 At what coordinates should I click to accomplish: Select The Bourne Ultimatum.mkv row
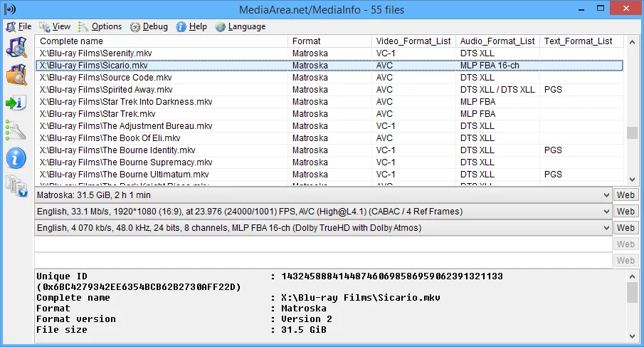[x=329, y=175]
